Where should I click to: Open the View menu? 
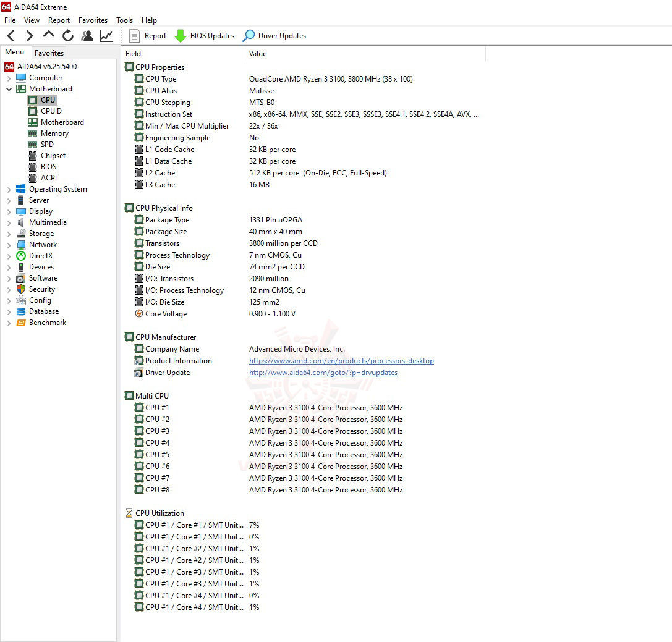point(32,20)
